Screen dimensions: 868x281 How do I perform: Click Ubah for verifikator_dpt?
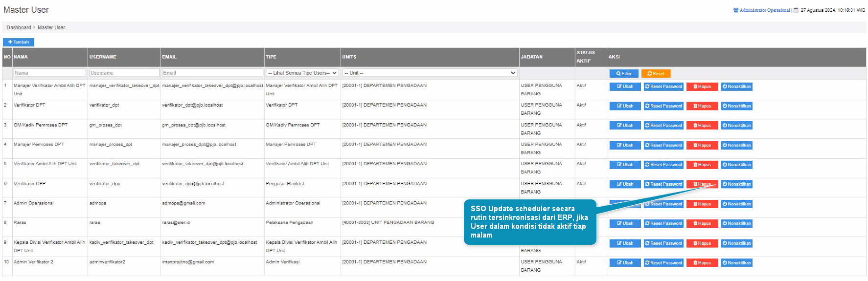tap(625, 106)
